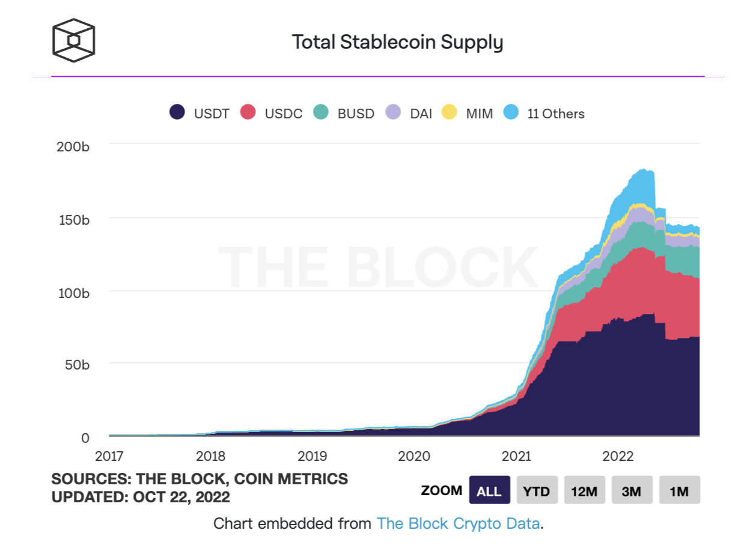Hide BUSD series using teal legend dot
This screenshot has height=560, width=744.
(x=321, y=112)
